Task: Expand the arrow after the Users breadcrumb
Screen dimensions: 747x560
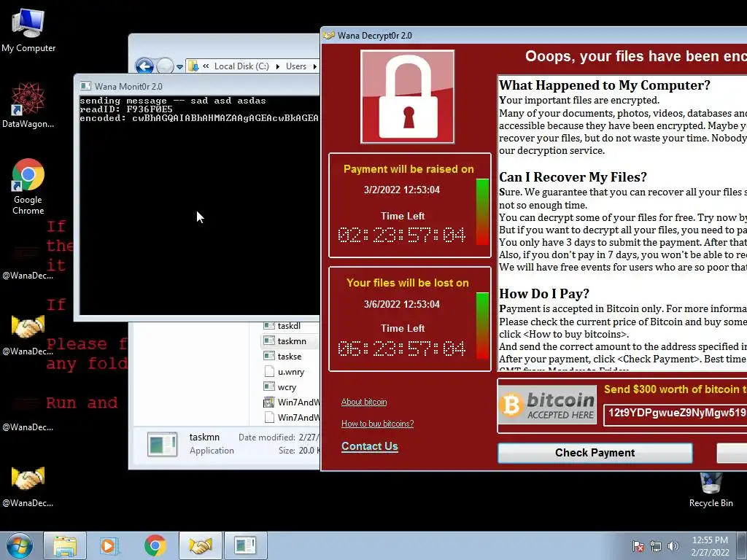Action: click(x=314, y=66)
